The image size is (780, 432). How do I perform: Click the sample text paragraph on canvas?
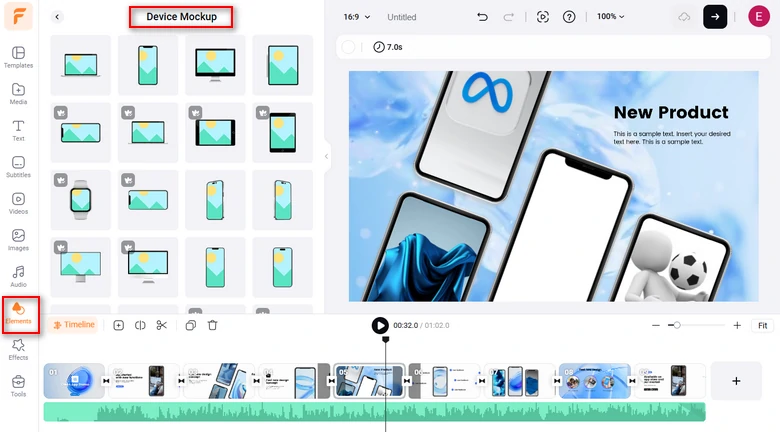(672, 137)
